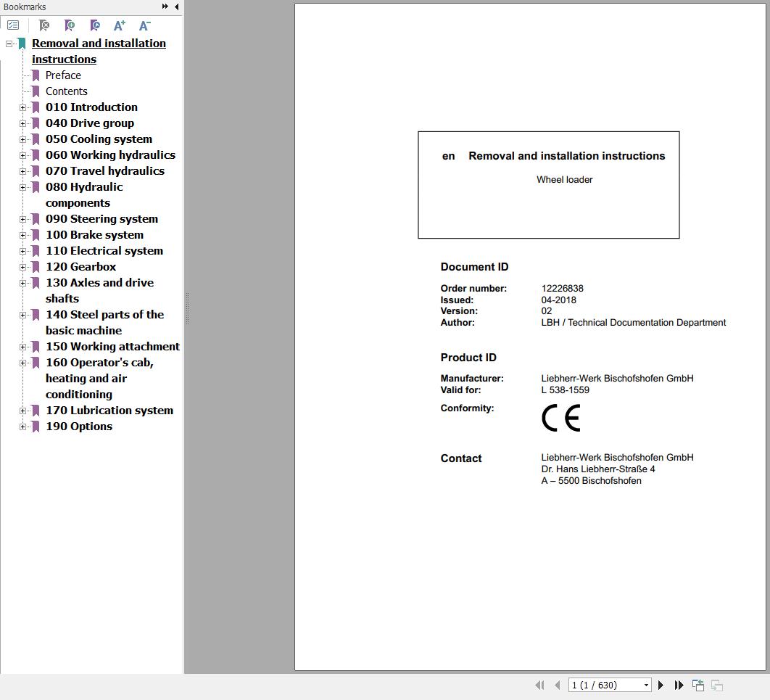770x700 pixels.
Task: Expand 100 Brake system bookmark
Action: tap(22, 235)
